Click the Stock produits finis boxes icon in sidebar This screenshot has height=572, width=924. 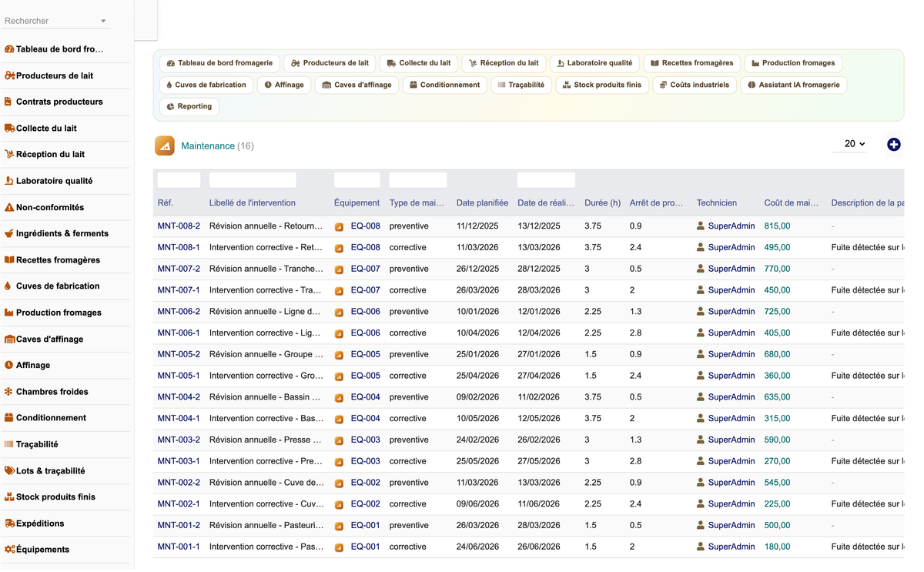(9, 497)
